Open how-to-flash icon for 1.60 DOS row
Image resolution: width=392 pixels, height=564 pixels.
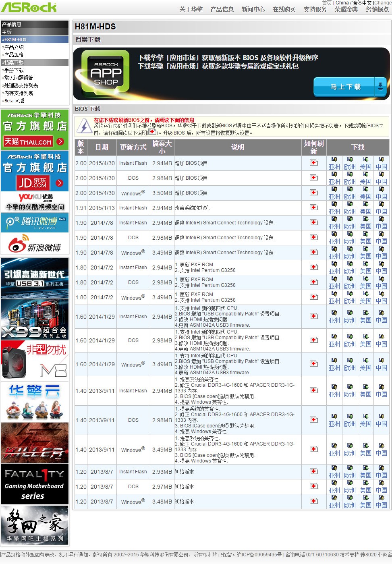pos(314,340)
